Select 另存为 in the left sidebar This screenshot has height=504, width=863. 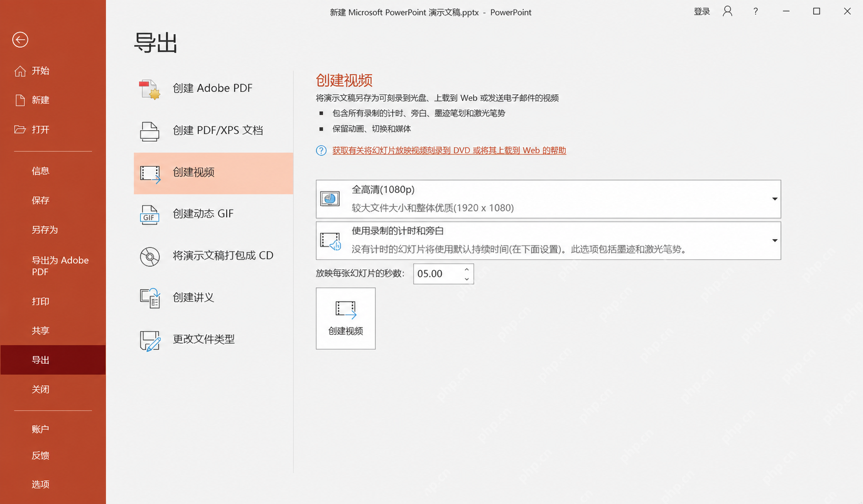coord(53,230)
